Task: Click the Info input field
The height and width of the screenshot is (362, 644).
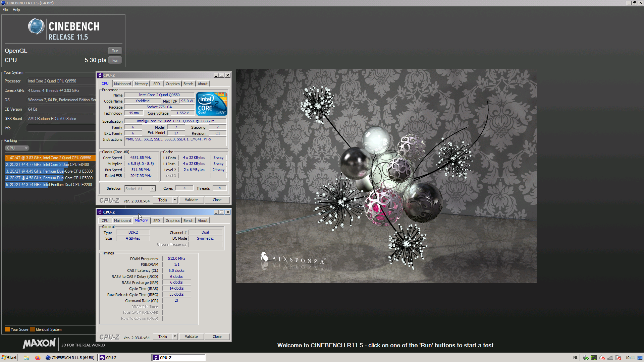Action: pos(61,128)
